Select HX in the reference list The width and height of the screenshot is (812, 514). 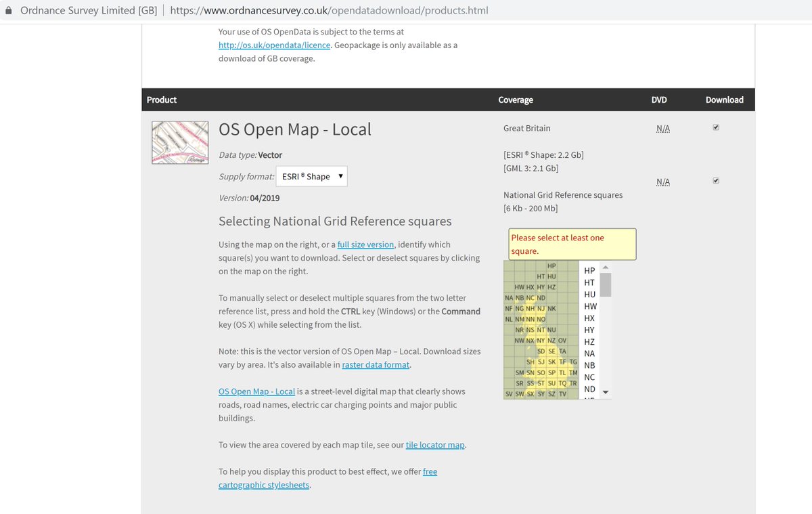coord(589,318)
